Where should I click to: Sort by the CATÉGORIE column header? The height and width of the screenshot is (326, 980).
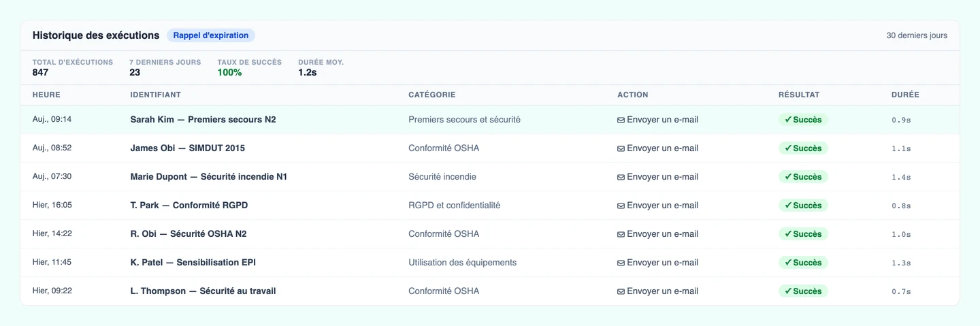pyautogui.click(x=432, y=95)
